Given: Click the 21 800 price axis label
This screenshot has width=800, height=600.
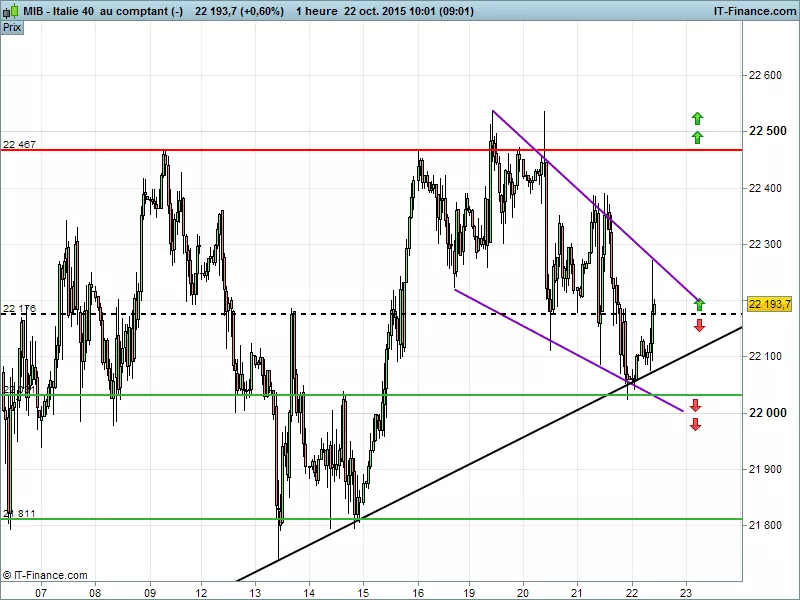Looking at the screenshot, I should click(765, 525).
